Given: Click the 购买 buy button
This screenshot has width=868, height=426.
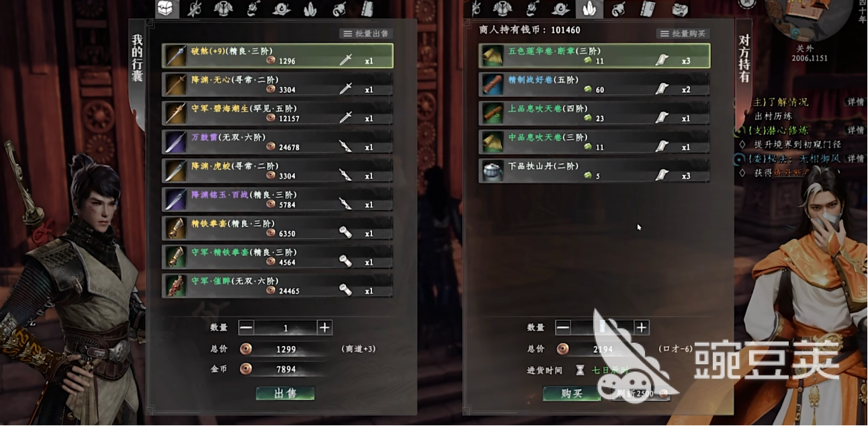Looking at the screenshot, I should click(572, 394).
